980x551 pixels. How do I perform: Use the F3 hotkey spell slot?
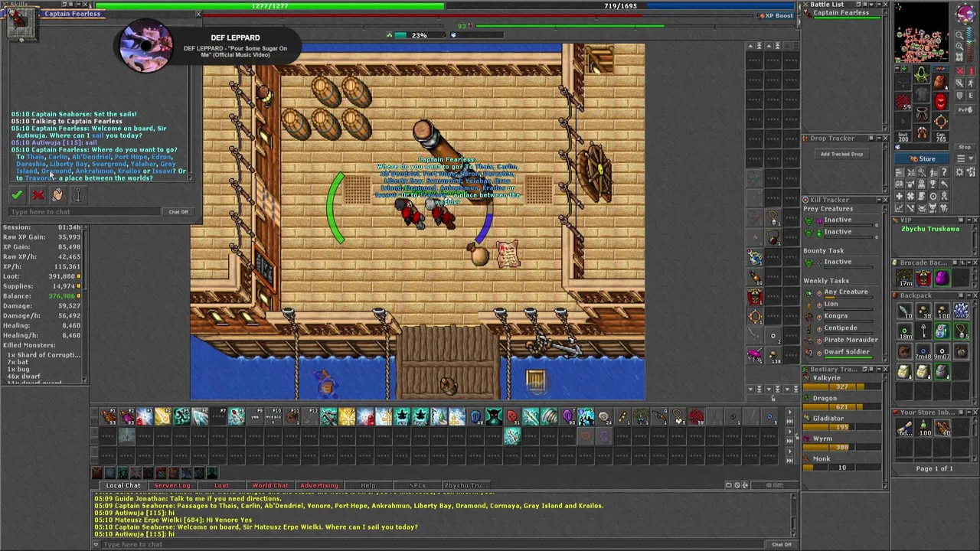coord(145,416)
